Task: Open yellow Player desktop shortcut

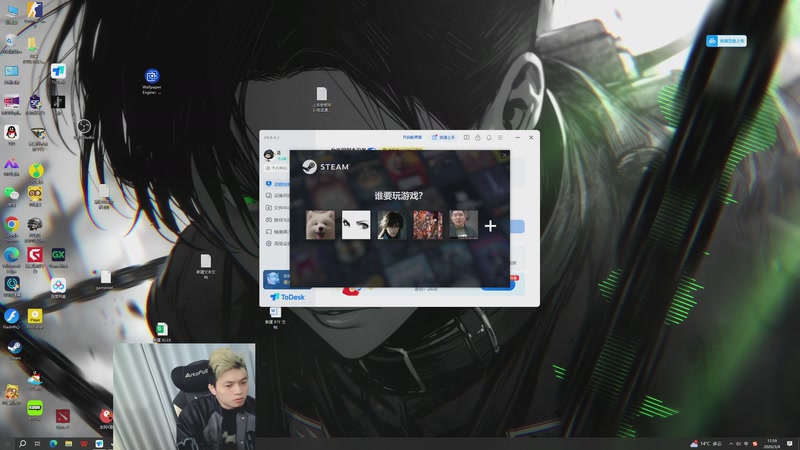Action: (35, 316)
